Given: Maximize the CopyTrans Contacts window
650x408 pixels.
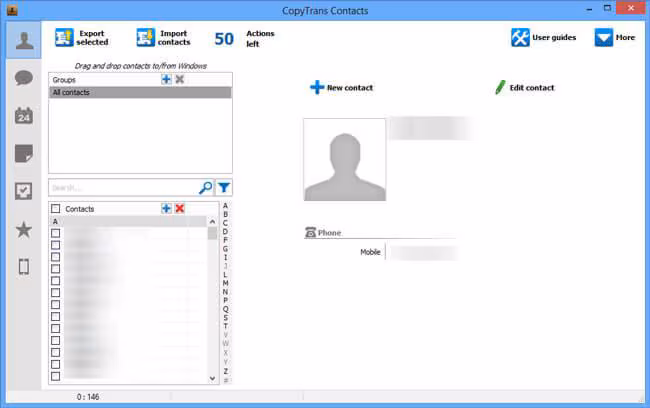Looking at the screenshot, I should point(607,8).
